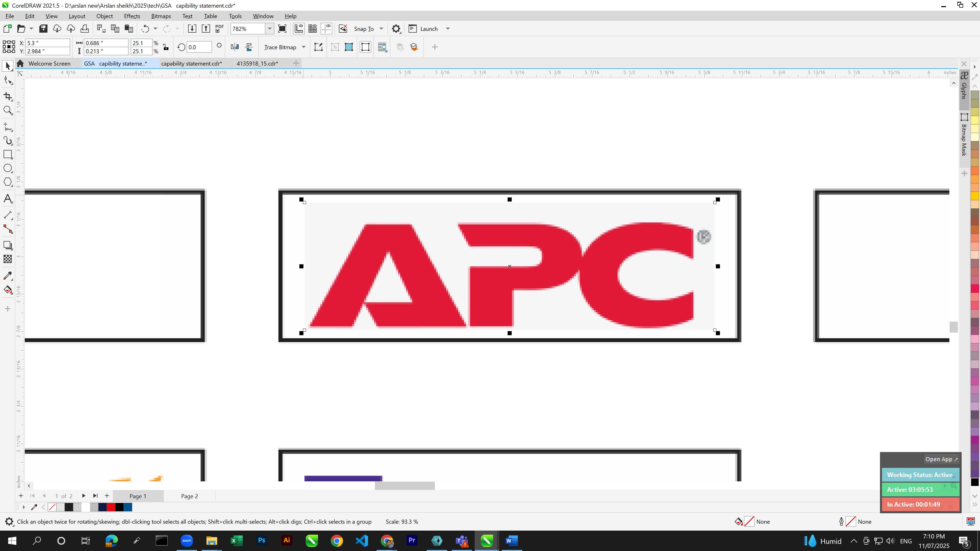980x551 pixels.
Task: Switch to the 4135918_15.cdr tab
Action: (257, 64)
